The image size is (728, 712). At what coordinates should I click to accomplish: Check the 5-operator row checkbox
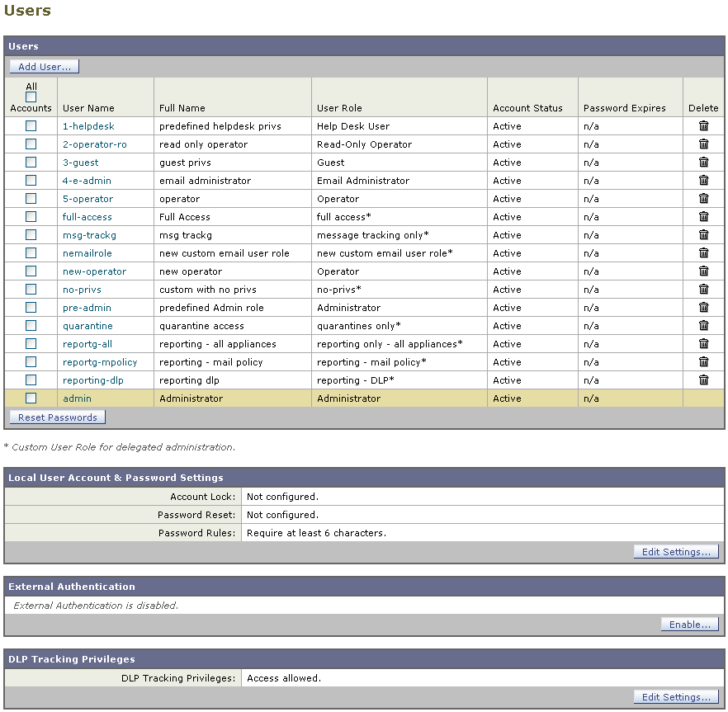coord(31,198)
